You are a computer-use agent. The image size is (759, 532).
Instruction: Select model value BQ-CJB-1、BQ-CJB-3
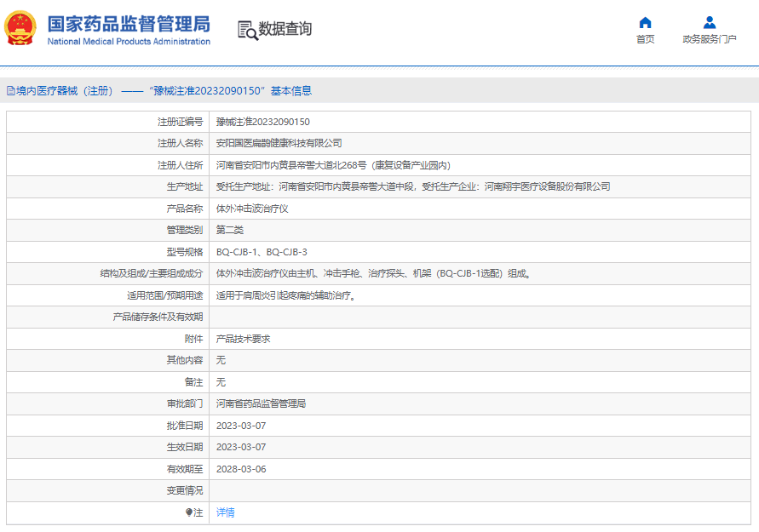click(262, 252)
